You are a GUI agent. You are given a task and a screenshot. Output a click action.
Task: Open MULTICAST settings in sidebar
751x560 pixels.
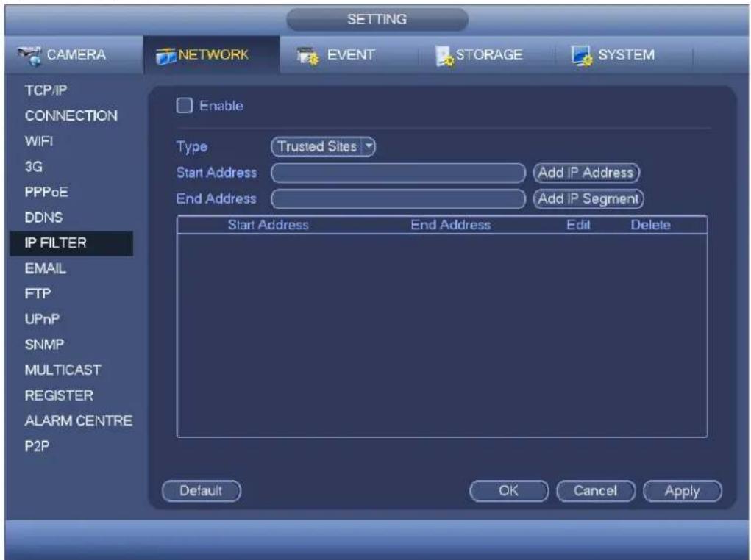pyautogui.click(x=63, y=370)
